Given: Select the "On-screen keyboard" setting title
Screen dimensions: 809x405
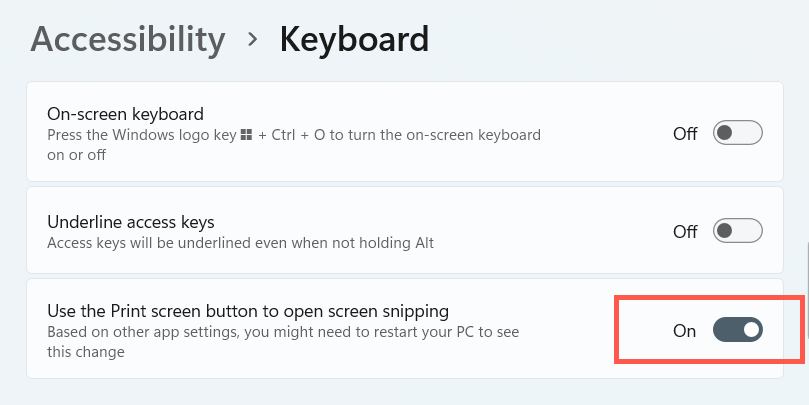Looking at the screenshot, I should tap(125, 113).
